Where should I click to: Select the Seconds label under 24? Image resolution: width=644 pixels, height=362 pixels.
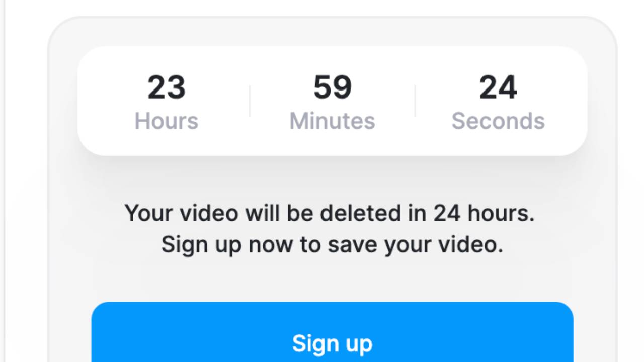click(x=498, y=121)
